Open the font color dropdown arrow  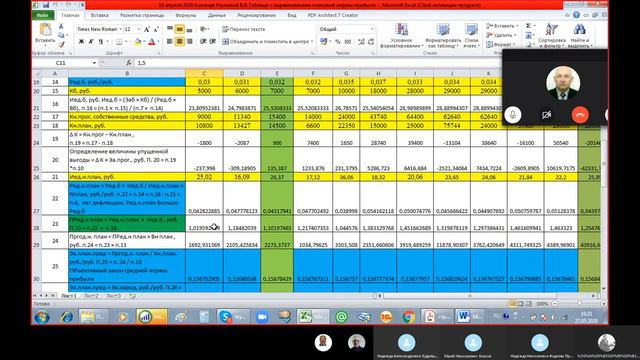point(158,42)
